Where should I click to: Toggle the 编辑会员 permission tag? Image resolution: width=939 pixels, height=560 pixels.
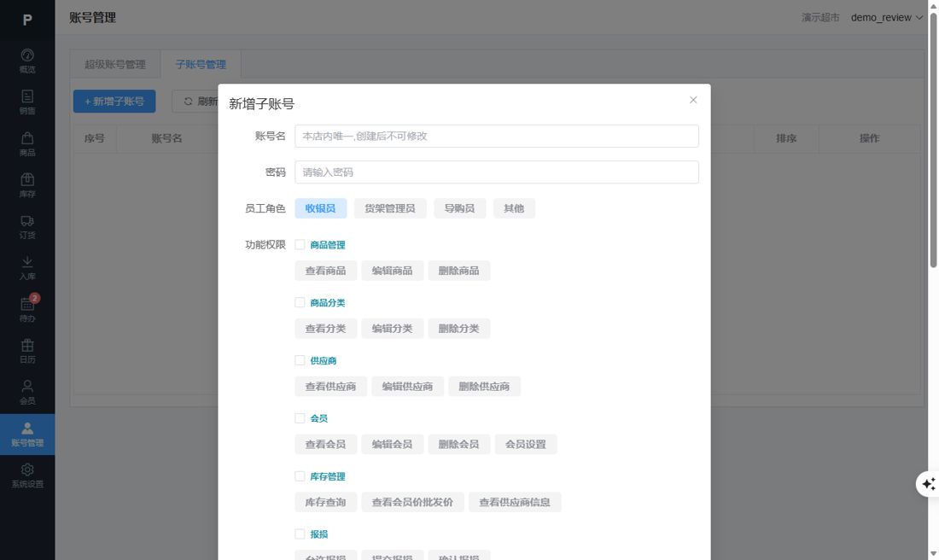coord(393,445)
